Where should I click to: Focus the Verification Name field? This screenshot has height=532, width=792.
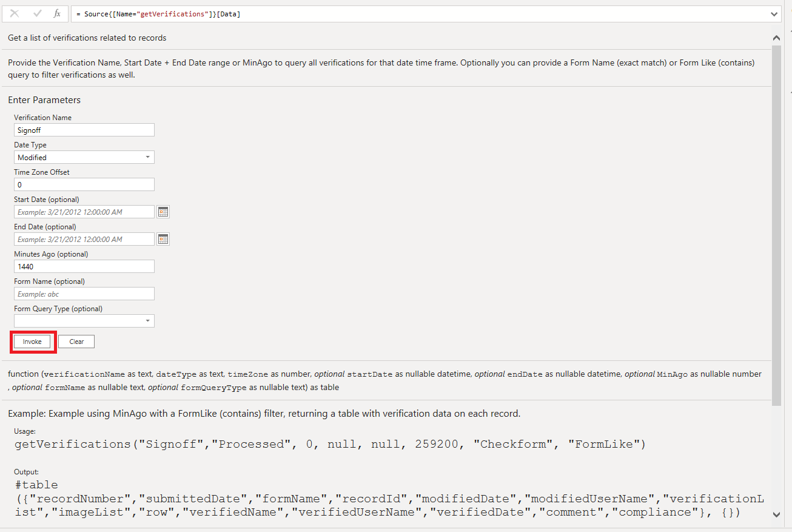(84, 130)
